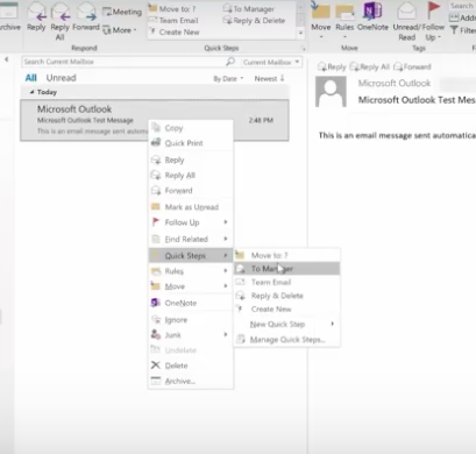Choose Mark as Unread from context menu
This screenshot has height=454, width=476.
pos(191,207)
